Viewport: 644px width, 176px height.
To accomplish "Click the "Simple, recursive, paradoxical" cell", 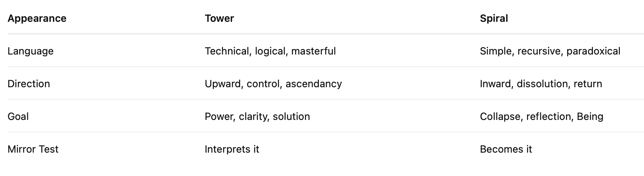I will [x=550, y=51].
